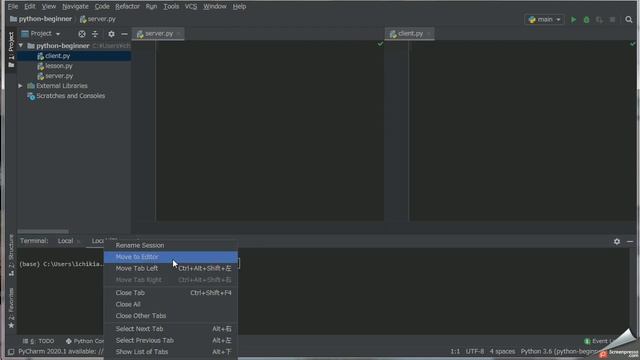The width and height of the screenshot is (640, 360).
Task: Open the Project view dropdown
Action: pyautogui.click(x=41, y=34)
